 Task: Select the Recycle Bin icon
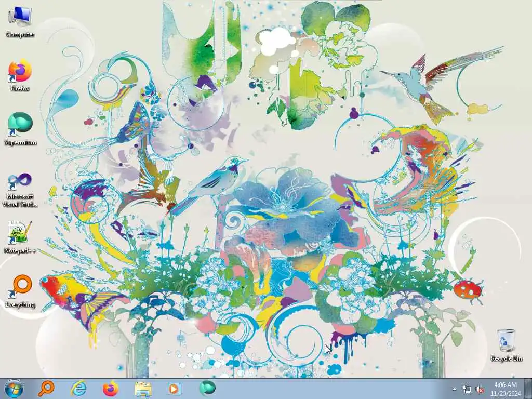506,345
